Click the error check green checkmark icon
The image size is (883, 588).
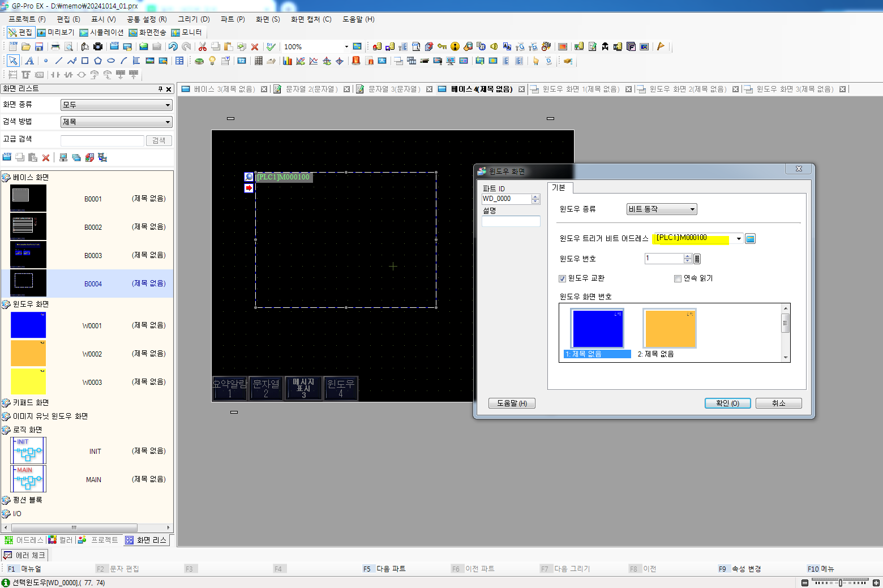271,47
